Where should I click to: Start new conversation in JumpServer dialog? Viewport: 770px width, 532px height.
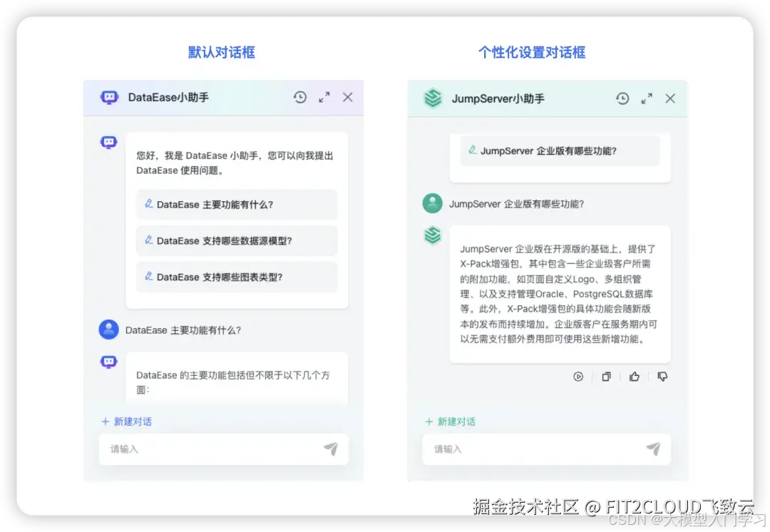coord(451,421)
